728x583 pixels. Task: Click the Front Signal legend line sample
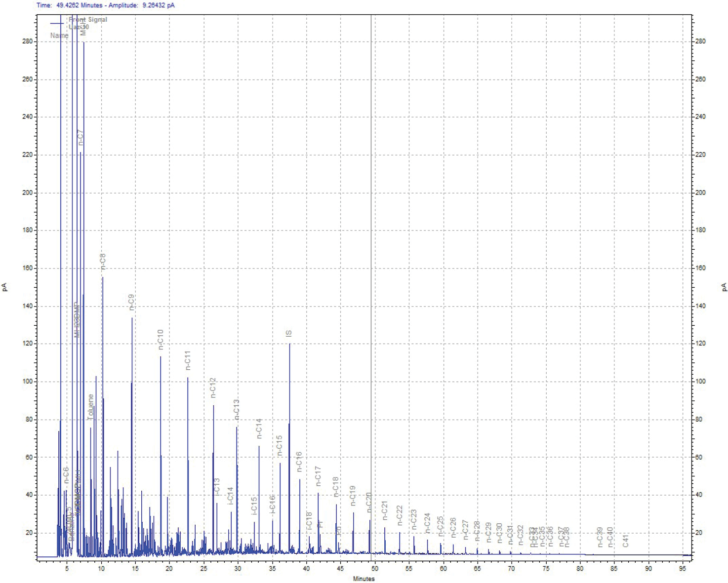(57, 23)
